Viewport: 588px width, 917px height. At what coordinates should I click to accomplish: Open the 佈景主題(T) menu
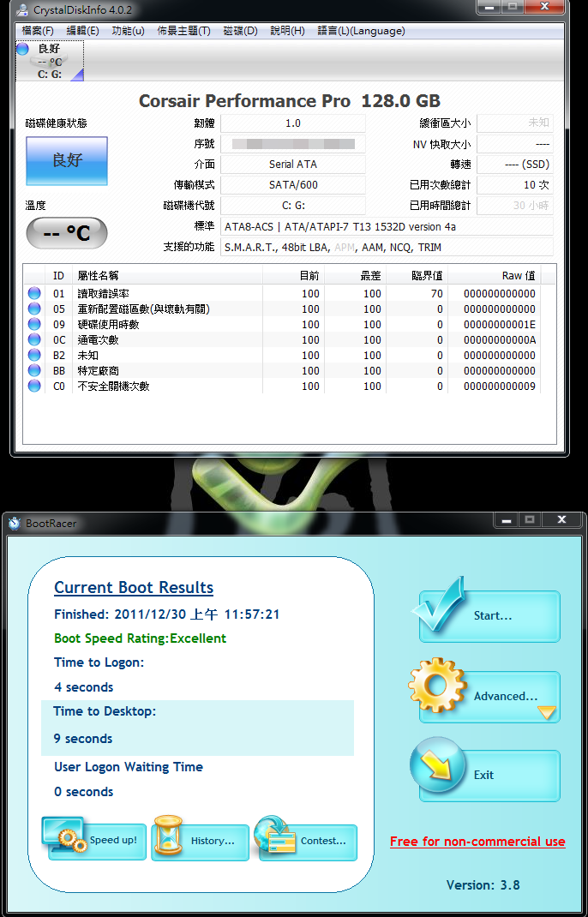183,31
